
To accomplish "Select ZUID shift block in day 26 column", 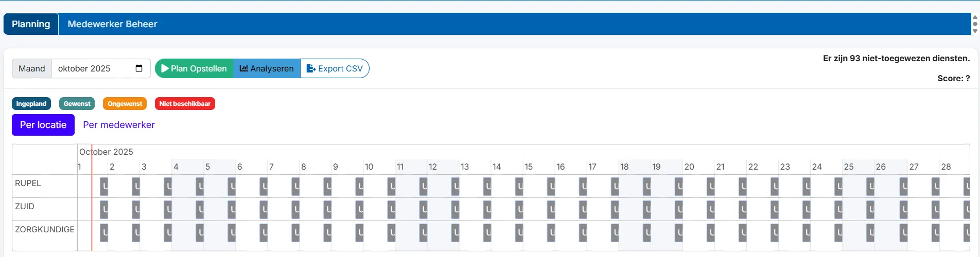I will click(903, 209).
